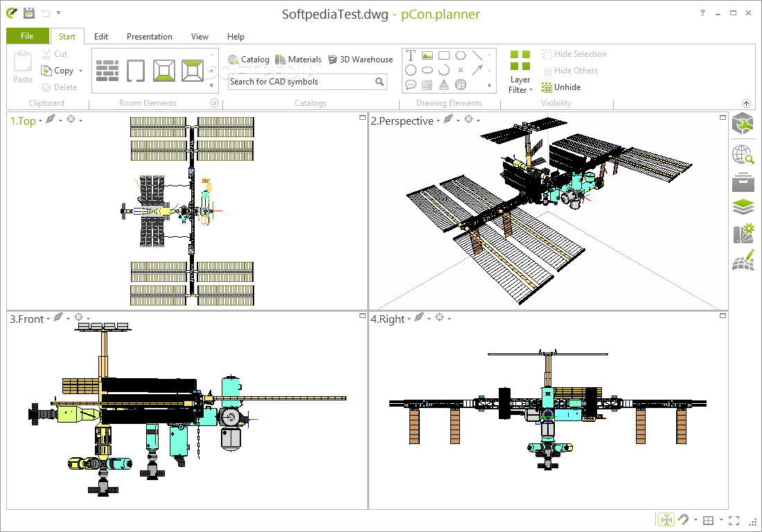Open the Catalog button

click(248, 60)
